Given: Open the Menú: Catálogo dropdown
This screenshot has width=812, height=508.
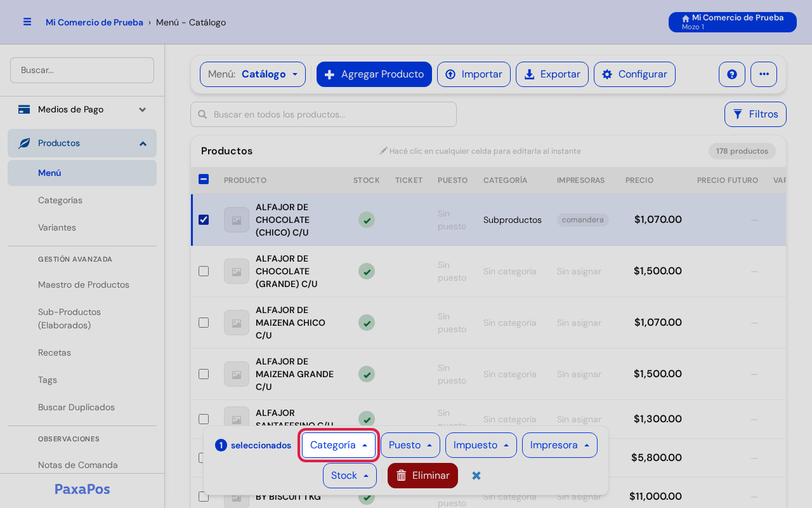Looking at the screenshot, I should [x=252, y=74].
